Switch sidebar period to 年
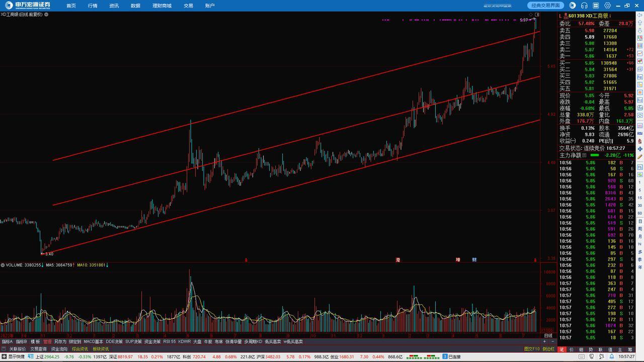Image resolution: width=644 pixels, height=362 pixels. 640,266
